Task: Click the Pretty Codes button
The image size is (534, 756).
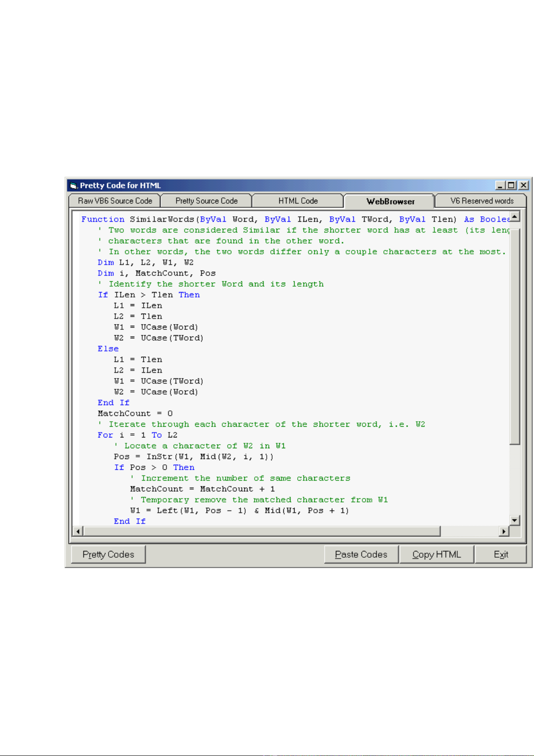Action: click(x=108, y=555)
